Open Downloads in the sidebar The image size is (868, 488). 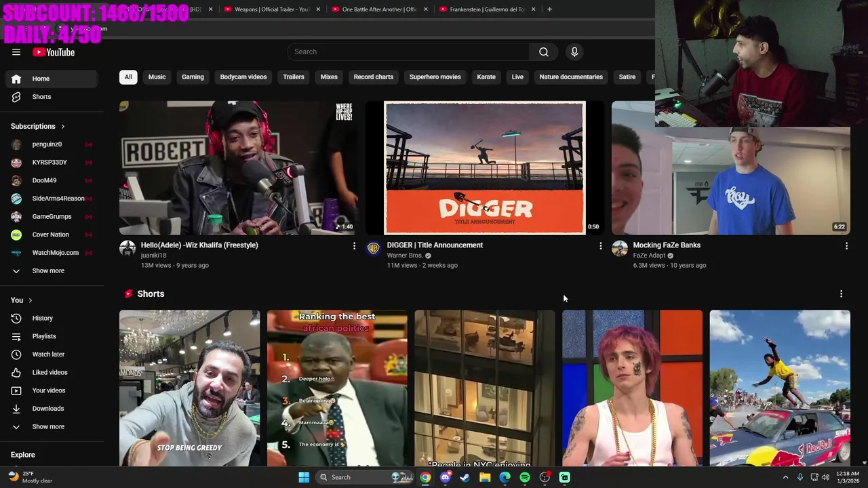coord(52,409)
